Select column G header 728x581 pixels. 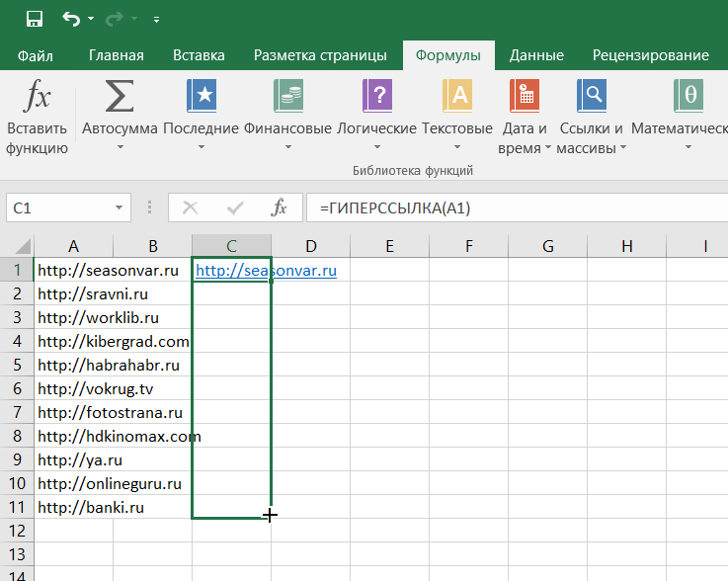(548, 246)
